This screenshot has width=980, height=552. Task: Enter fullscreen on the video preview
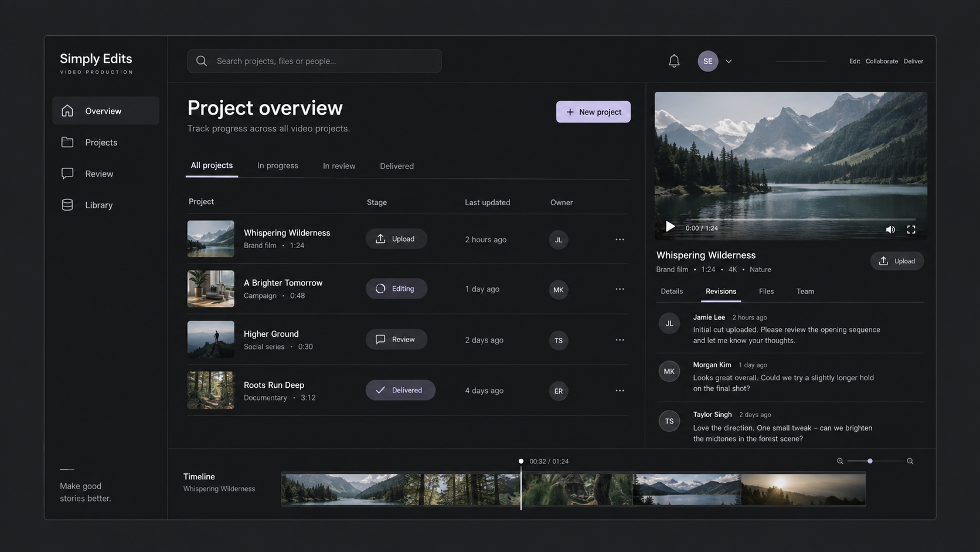tap(911, 229)
